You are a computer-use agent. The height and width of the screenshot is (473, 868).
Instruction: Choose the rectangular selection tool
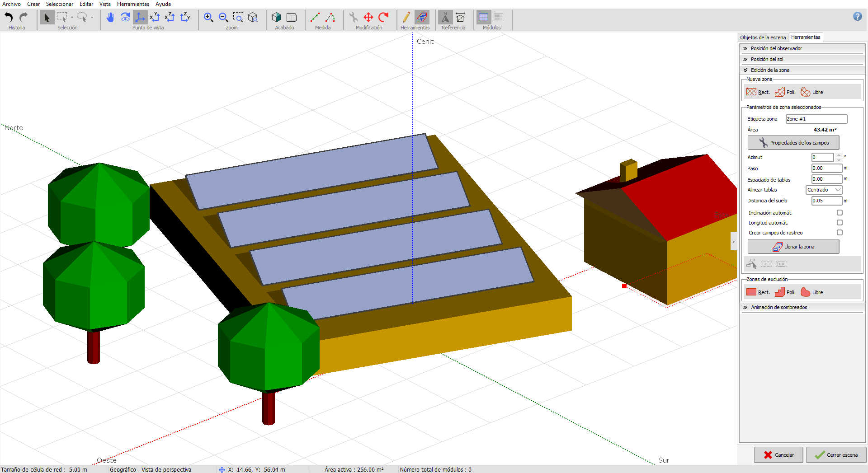coord(62,17)
